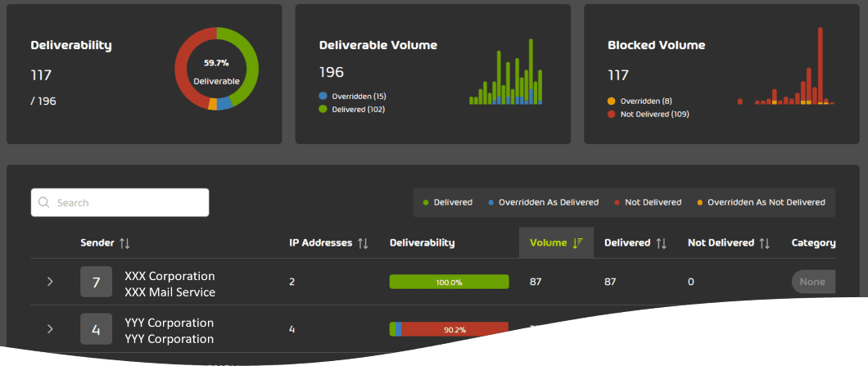Click the number 7 sender badge
Image resolution: width=868 pixels, height=366 pixels.
coord(96,282)
